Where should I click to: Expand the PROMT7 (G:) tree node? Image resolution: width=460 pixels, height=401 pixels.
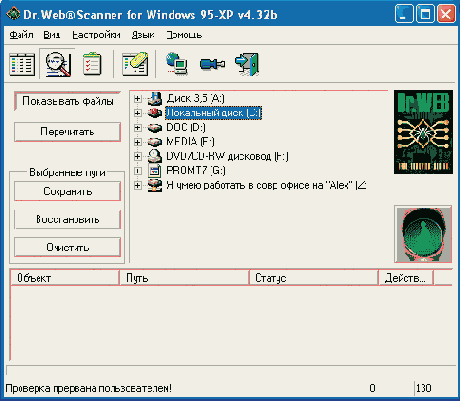[137, 171]
